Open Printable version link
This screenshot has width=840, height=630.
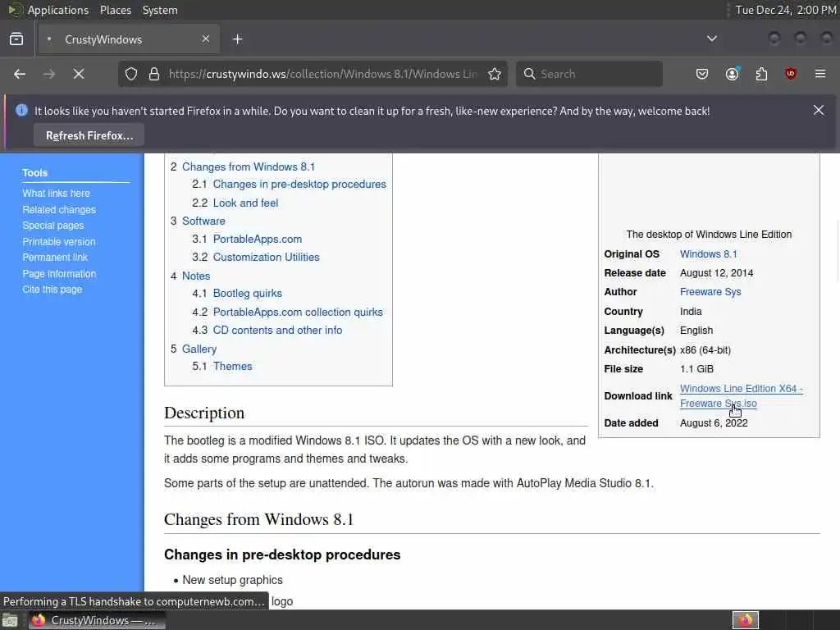pos(59,242)
